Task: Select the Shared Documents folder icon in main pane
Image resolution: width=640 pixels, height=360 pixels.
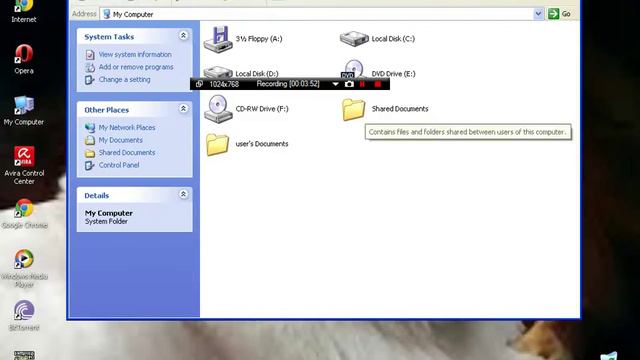Action: (353, 109)
